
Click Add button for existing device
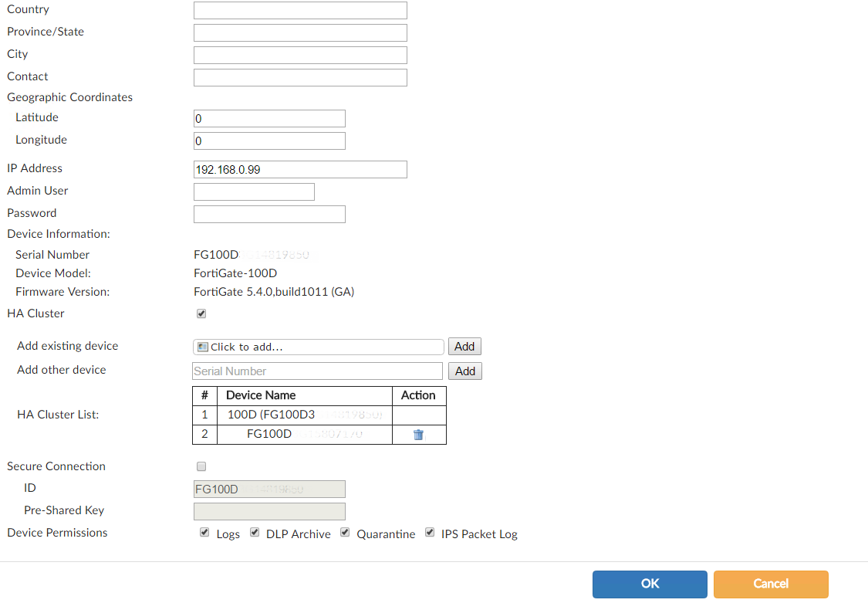pyautogui.click(x=464, y=347)
